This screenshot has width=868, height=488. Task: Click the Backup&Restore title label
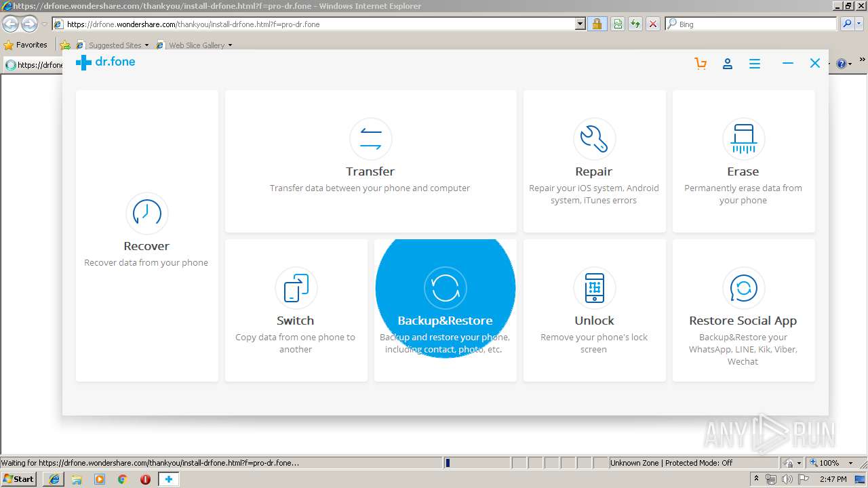click(445, 321)
